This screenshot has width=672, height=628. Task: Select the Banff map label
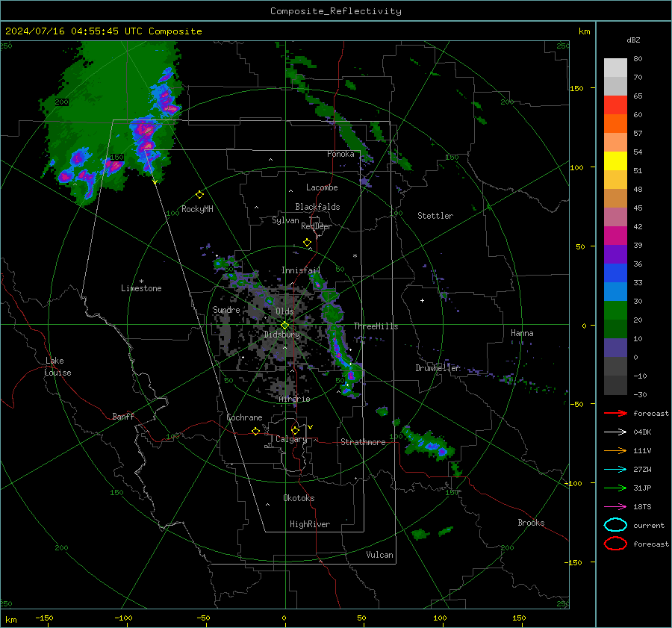123,417
